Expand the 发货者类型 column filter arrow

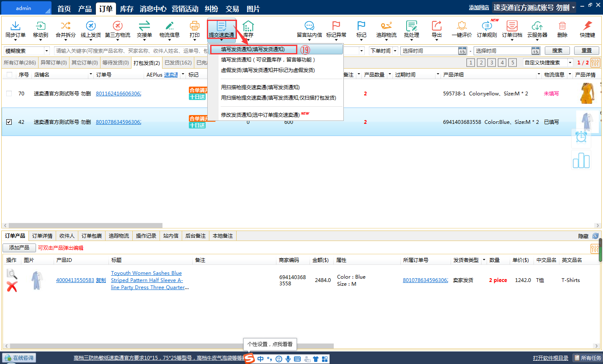(x=484, y=260)
